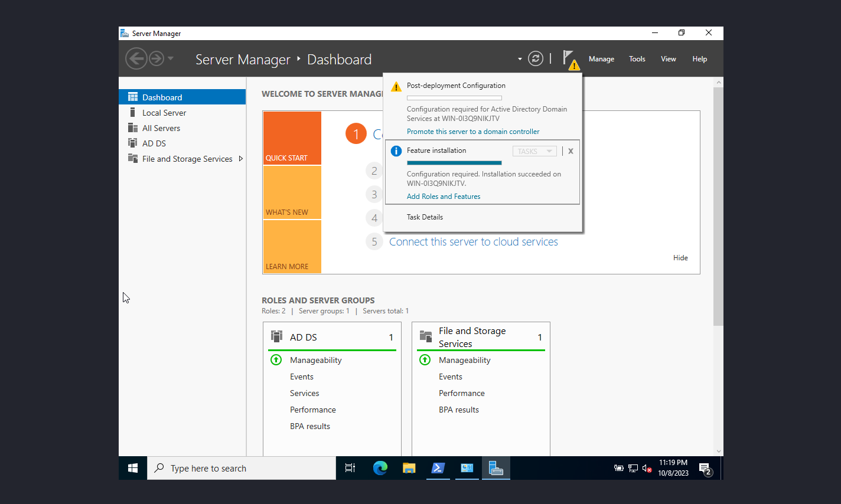Viewport: 841px width, 504px height.
Task: Click the WHAT'S NEW tile
Action: pyautogui.click(x=292, y=192)
